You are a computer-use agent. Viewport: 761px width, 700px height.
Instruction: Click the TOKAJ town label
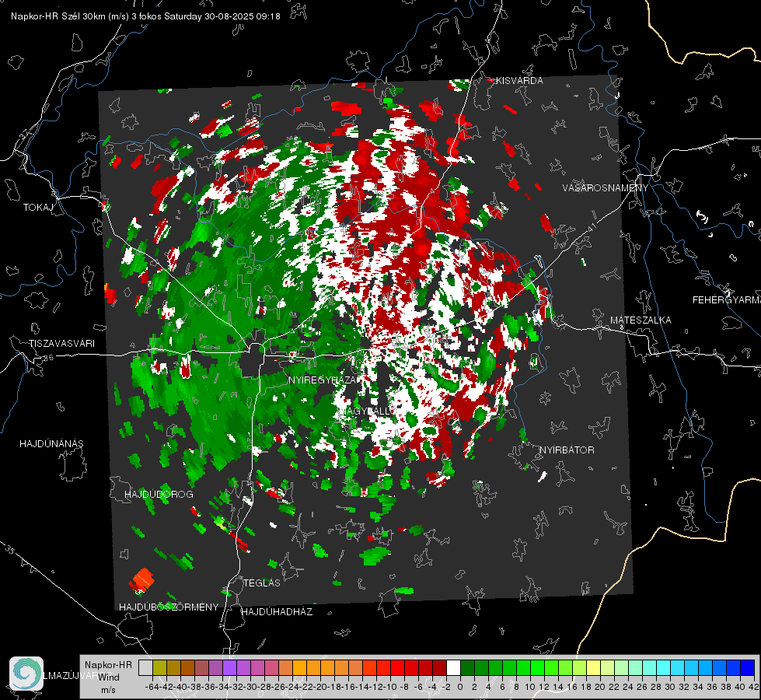[38, 208]
